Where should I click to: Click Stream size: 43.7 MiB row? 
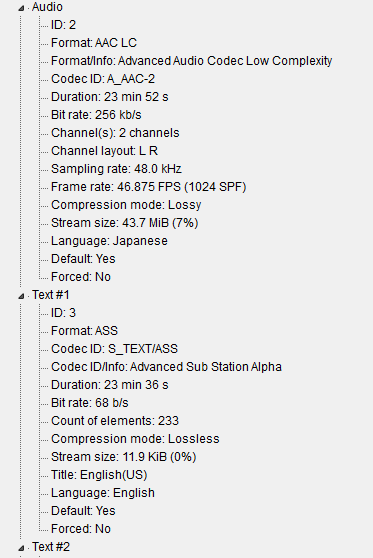[x=125, y=223]
